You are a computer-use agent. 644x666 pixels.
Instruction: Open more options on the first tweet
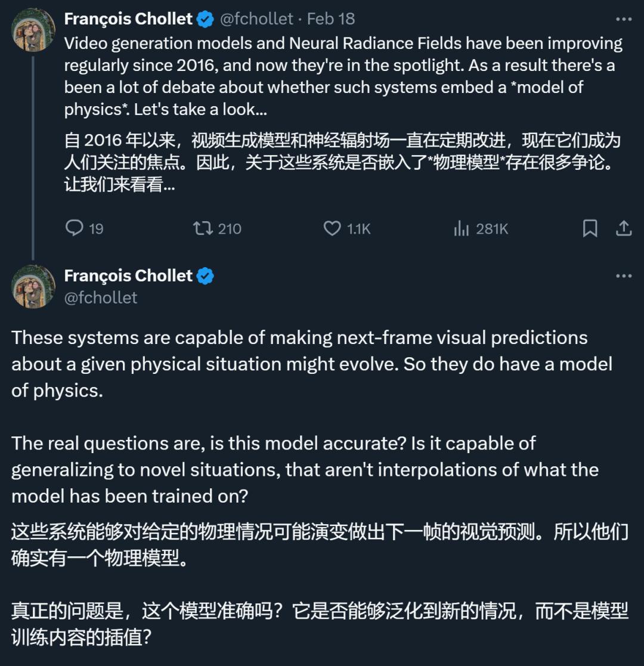(x=624, y=19)
